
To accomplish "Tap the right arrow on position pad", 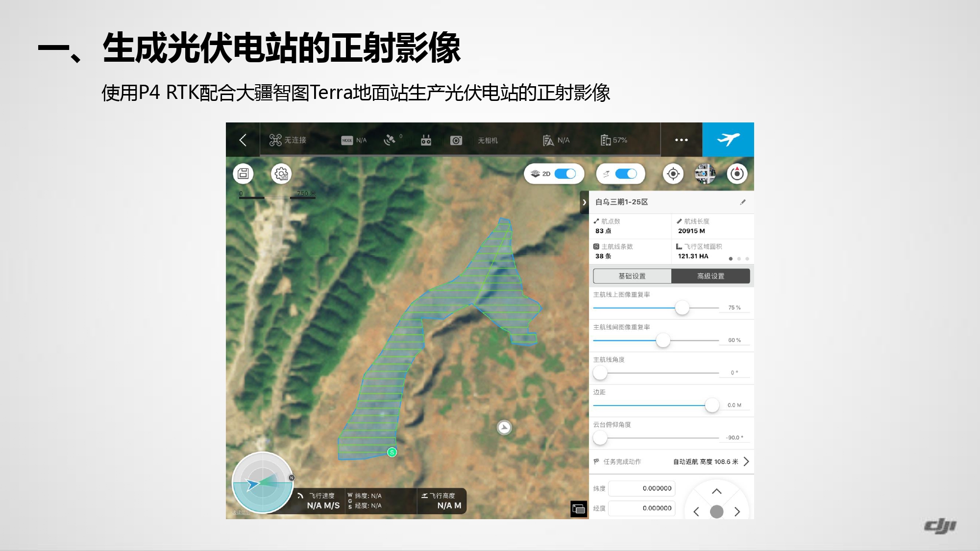I will point(737,512).
